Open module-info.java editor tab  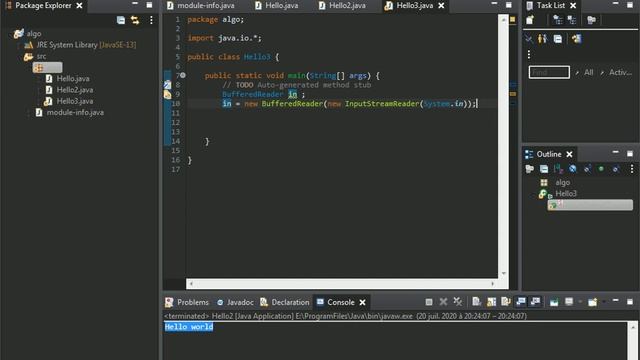pyautogui.click(x=200, y=6)
